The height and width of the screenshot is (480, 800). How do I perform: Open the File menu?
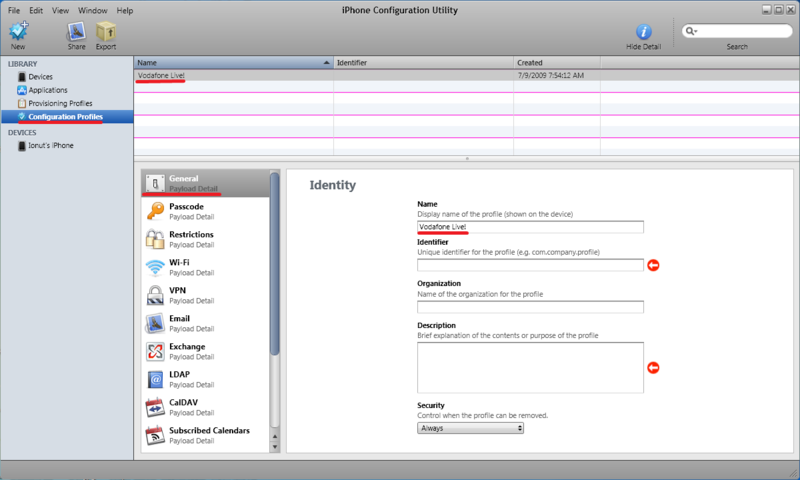pos(14,10)
